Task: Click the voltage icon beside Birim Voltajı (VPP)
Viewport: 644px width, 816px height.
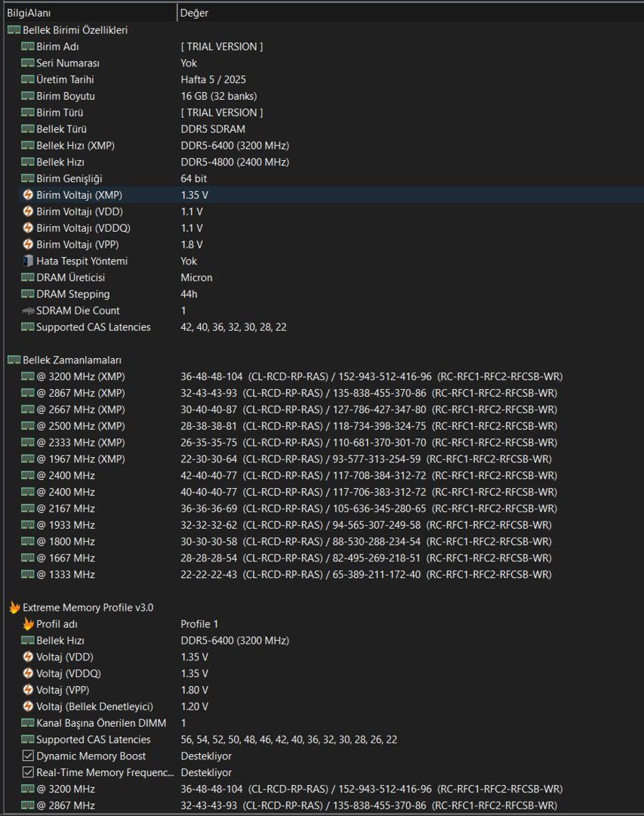Action: click(x=28, y=245)
